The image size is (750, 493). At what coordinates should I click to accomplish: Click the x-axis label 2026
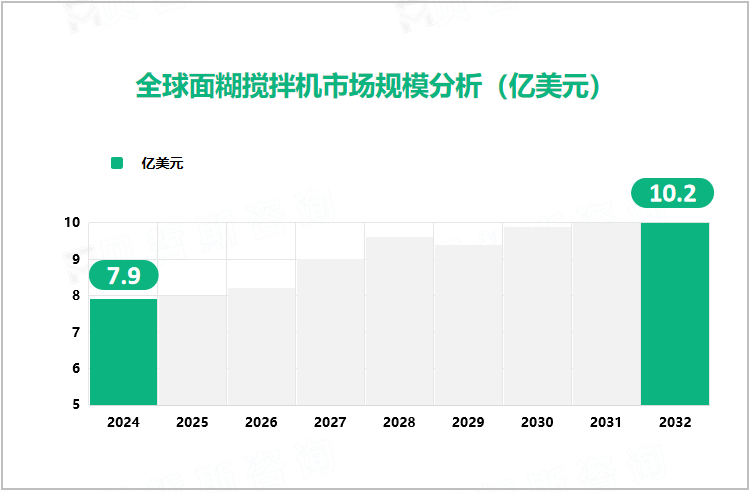(261, 422)
